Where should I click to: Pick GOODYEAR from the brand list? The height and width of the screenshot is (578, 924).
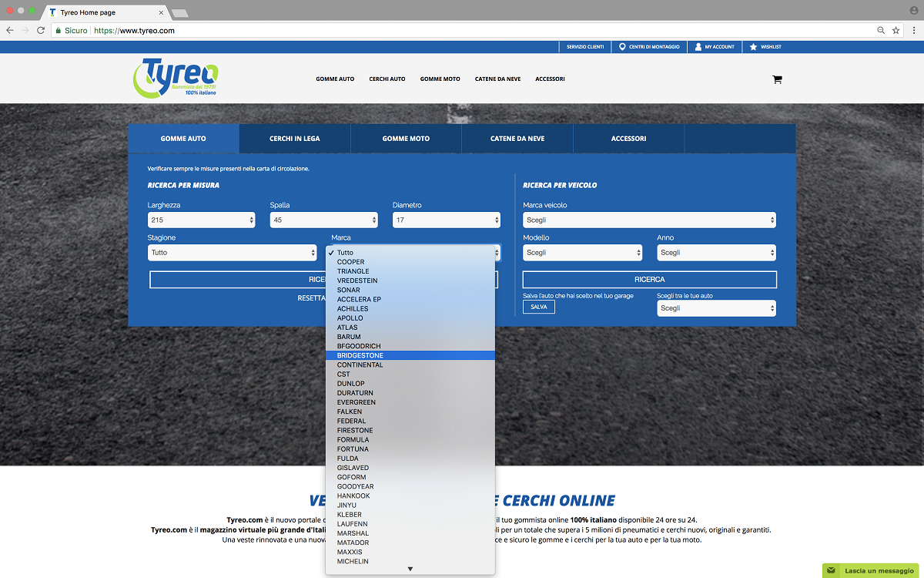(x=410, y=486)
